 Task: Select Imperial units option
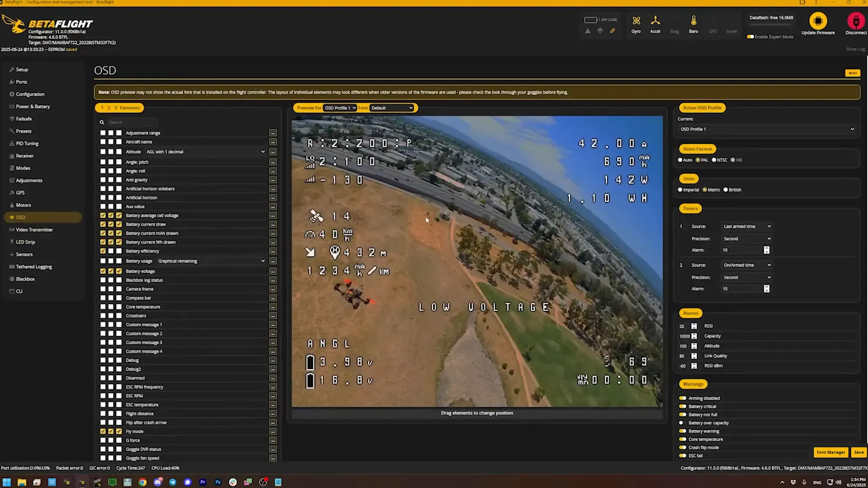click(x=680, y=190)
